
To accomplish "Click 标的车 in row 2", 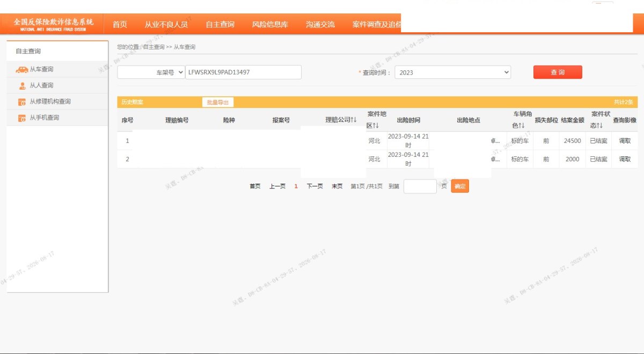I will 519,159.
